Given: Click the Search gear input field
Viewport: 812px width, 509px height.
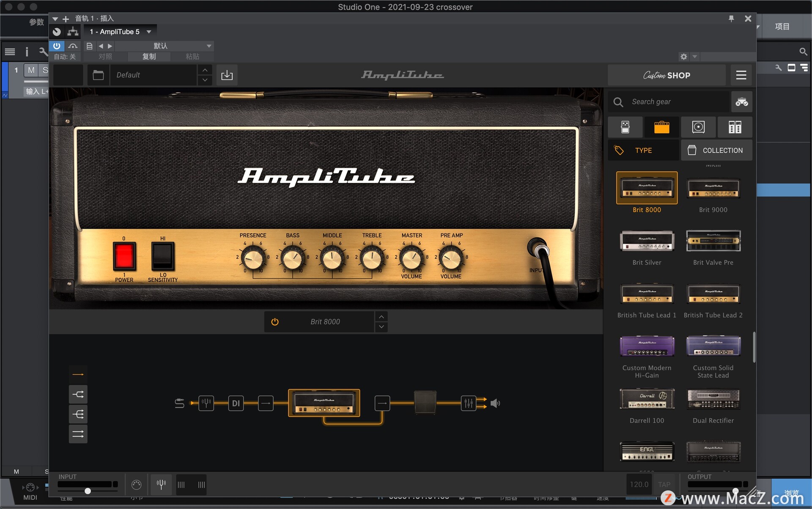Looking at the screenshot, I should [x=669, y=102].
